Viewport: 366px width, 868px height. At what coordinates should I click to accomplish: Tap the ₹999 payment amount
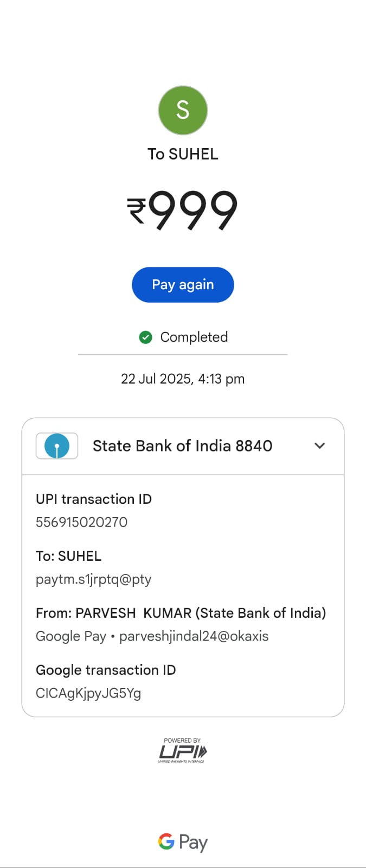click(183, 210)
